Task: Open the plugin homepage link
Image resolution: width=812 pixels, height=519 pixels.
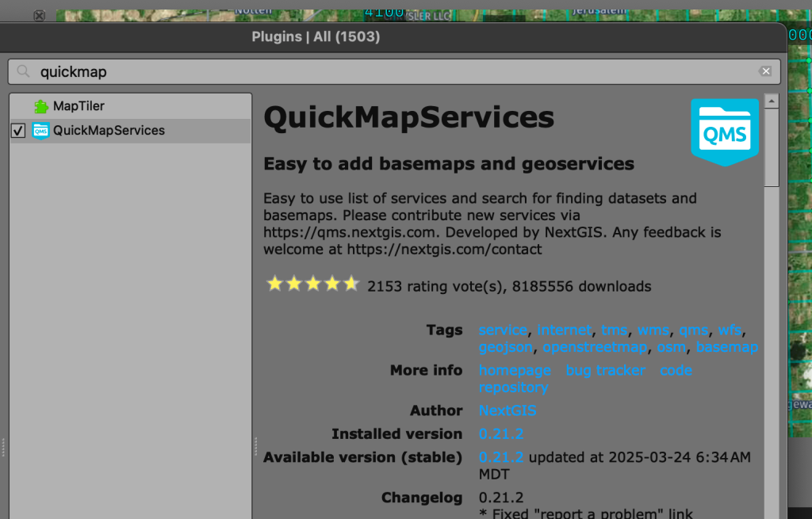Action: point(514,371)
